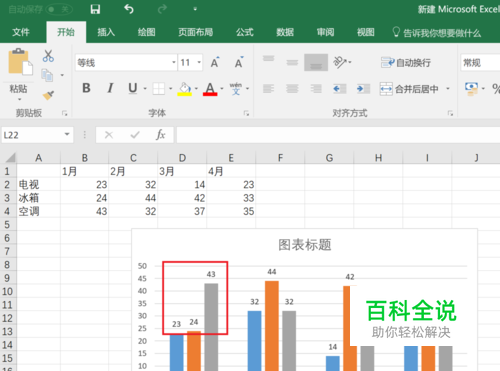The height and width of the screenshot is (371, 500).
Task: Click the Redo arrow icon
Action: click(162, 9)
